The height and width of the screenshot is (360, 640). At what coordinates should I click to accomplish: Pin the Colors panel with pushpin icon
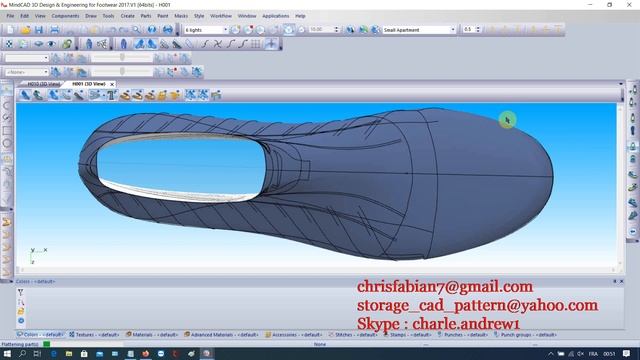tap(615, 282)
